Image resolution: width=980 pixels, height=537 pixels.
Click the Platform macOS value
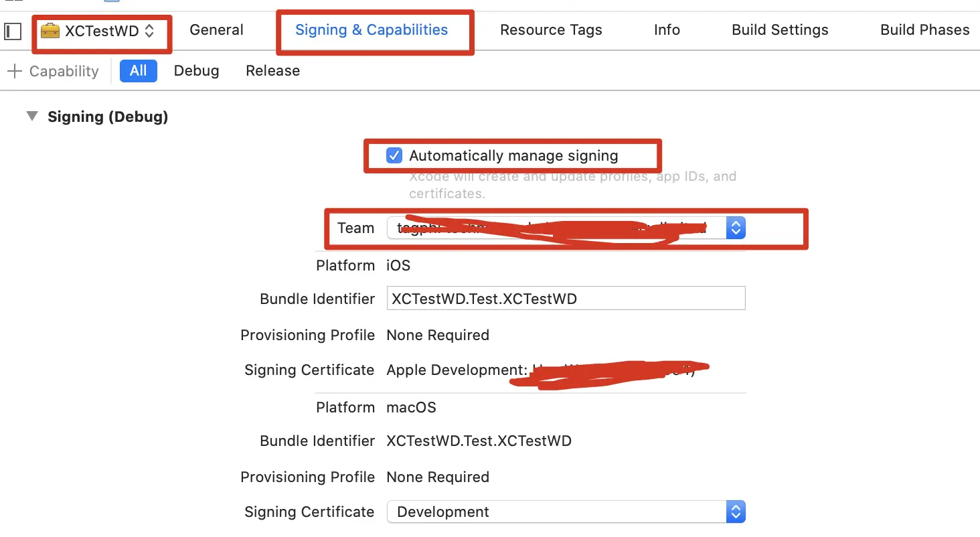(411, 408)
